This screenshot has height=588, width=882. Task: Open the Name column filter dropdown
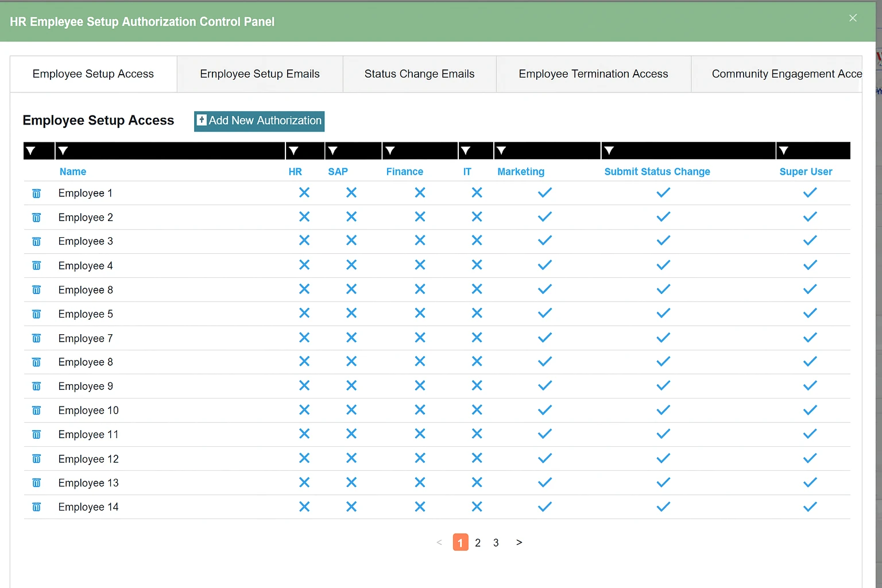[x=63, y=150]
